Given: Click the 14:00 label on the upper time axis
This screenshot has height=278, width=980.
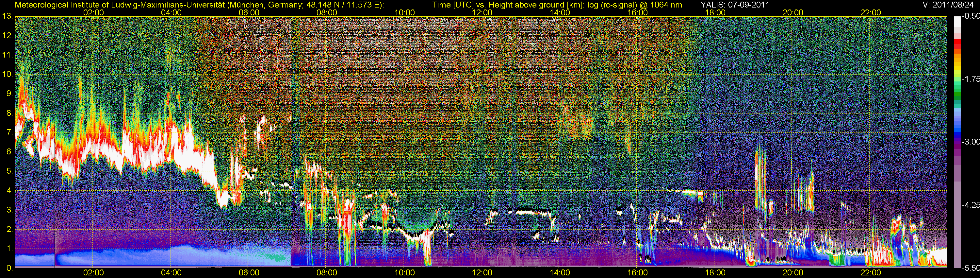Looking at the screenshot, I should point(560,12).
